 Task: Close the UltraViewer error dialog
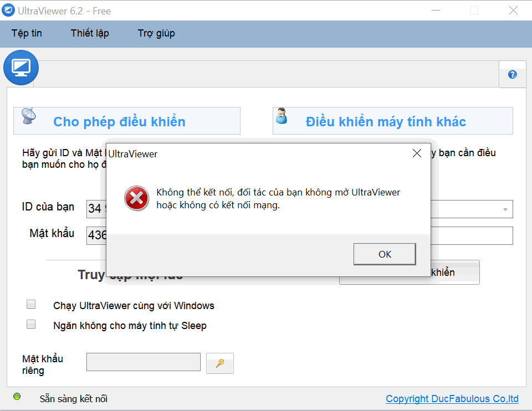point(417,153)
